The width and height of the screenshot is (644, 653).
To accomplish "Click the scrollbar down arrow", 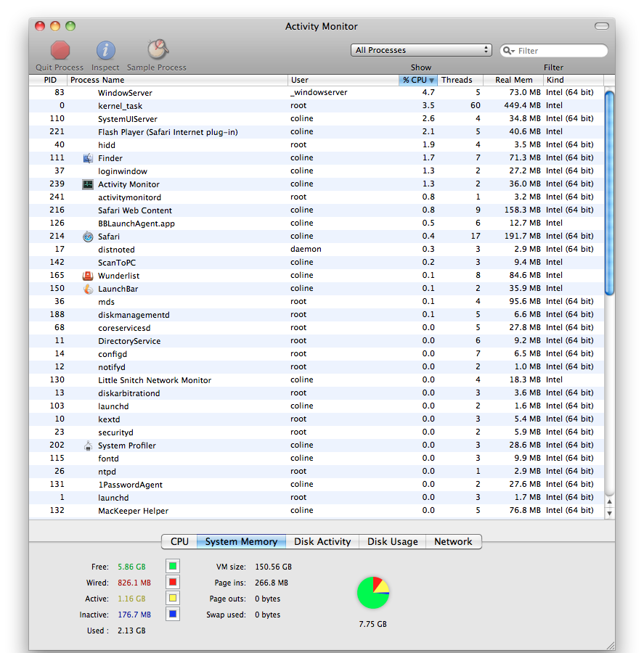I will pyautogui.click(x=609, y=513).
